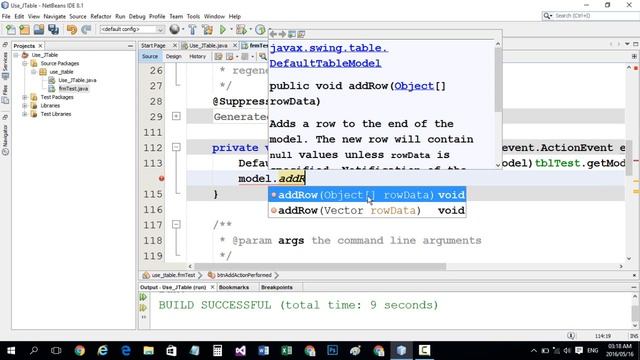Click the Debug Project toolbar icon
Viewport: 640px width, 360px height.
click(241, 29)
